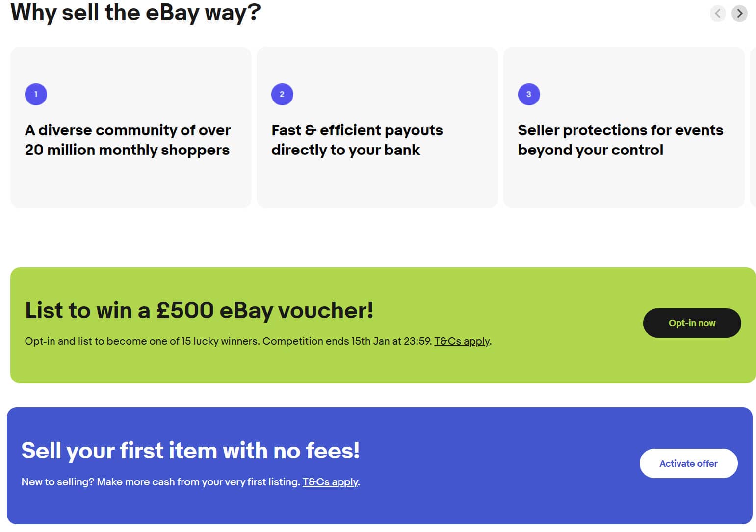Click the previous carousel arrow
This screenshot has width=756, height=532.
718,13
